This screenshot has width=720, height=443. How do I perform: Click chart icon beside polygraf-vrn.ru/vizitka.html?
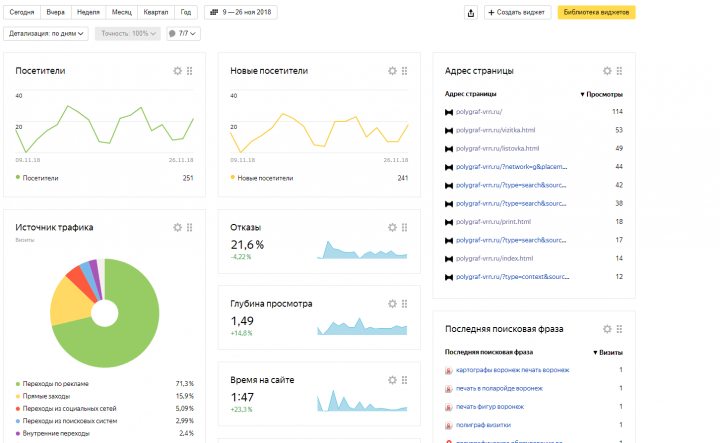(x=449, y=130)
